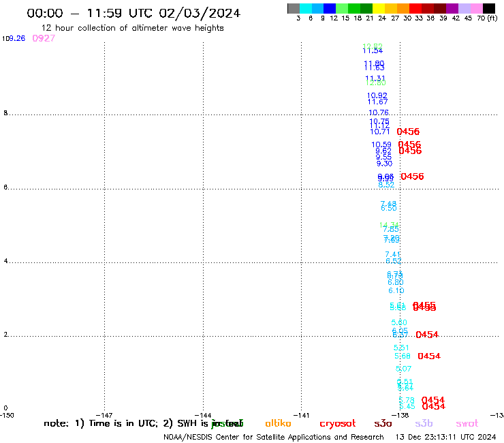Click the 'NOAA/NESDIS Center for Satellite Applications and Research' credit
The width and height of the screenshot is (504, 443).
click(274, 438)
